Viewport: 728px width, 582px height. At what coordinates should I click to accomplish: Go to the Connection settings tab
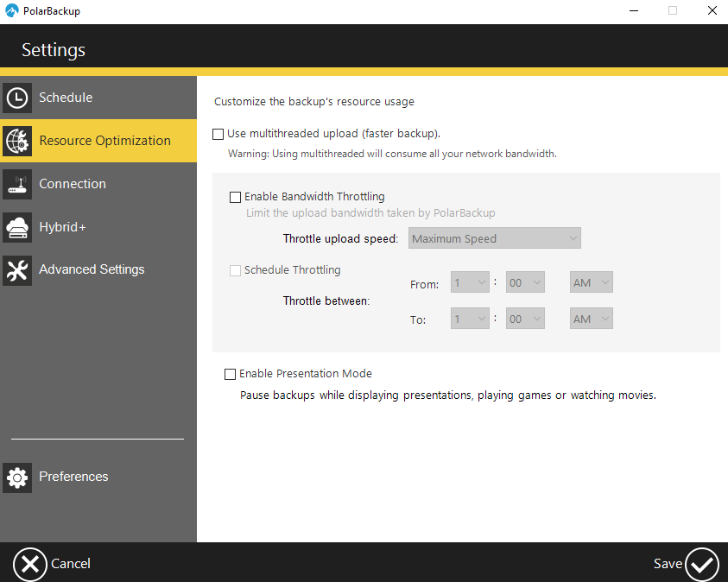[x=98, y=184]
